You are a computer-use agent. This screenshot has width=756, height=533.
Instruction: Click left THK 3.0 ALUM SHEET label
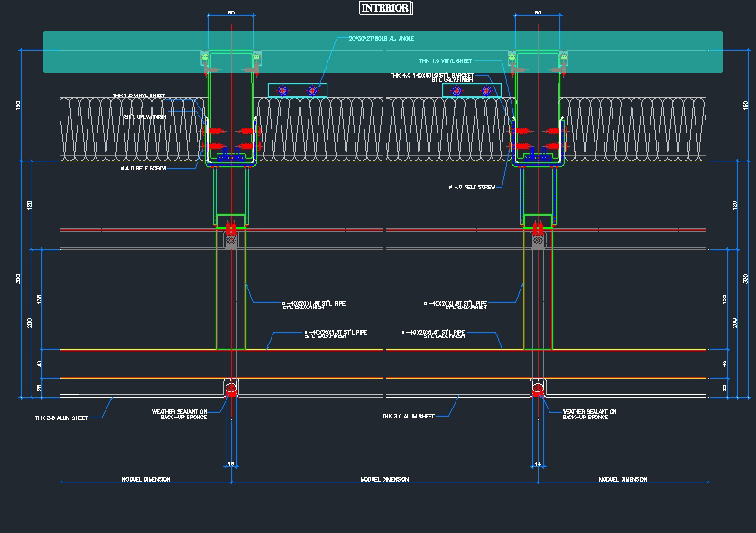tap(60, 418)
